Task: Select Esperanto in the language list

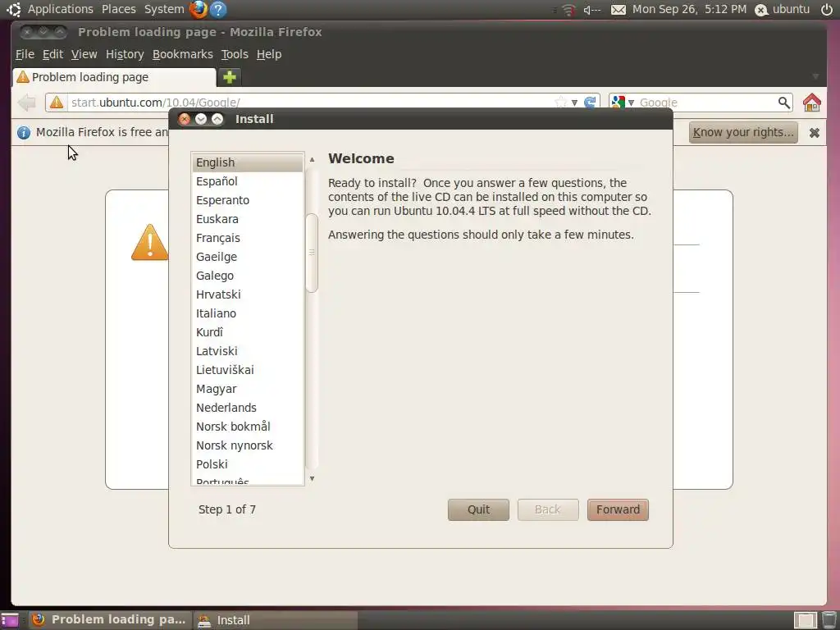Action: click(x=248, y=200)
